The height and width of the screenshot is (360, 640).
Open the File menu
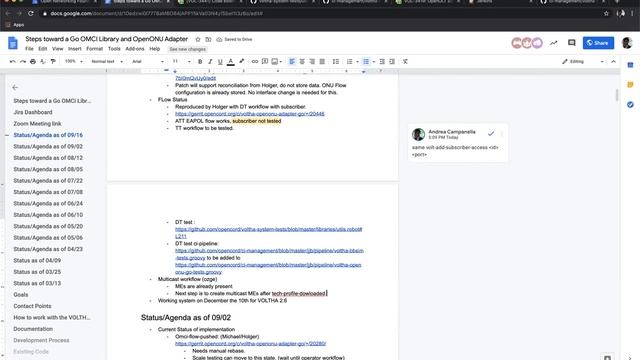(x=29, y=49)
